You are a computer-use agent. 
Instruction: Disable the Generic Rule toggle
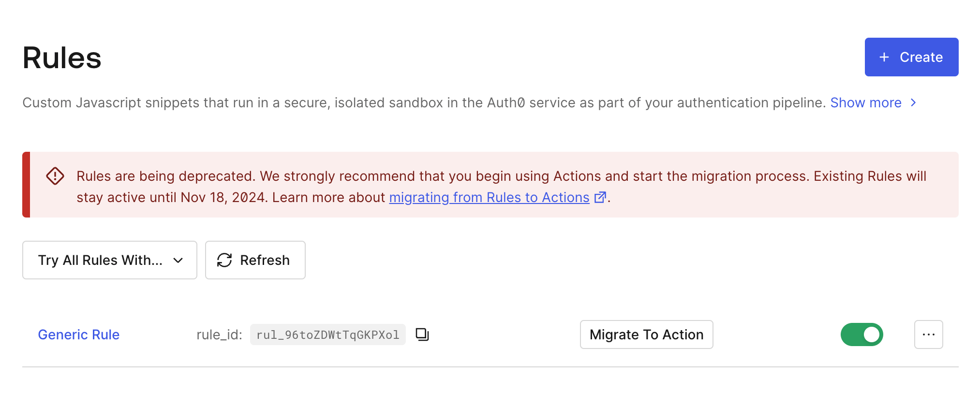click(x=862, y=334)
